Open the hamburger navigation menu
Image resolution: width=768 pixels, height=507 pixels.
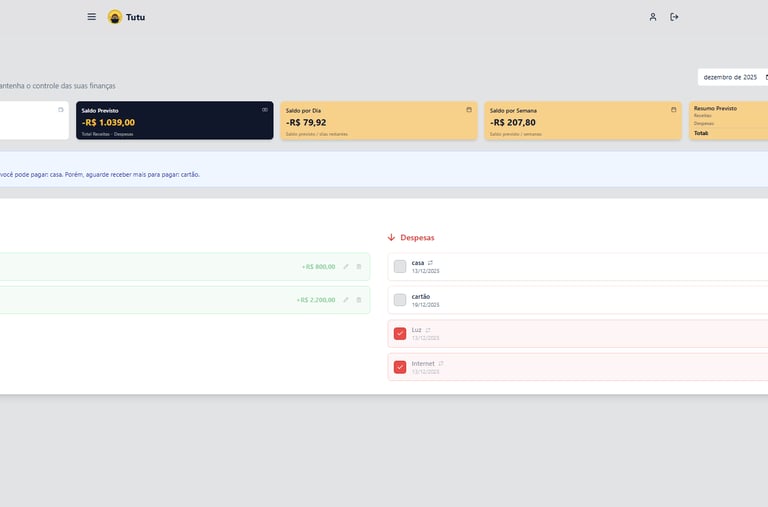tap(92, 17)
